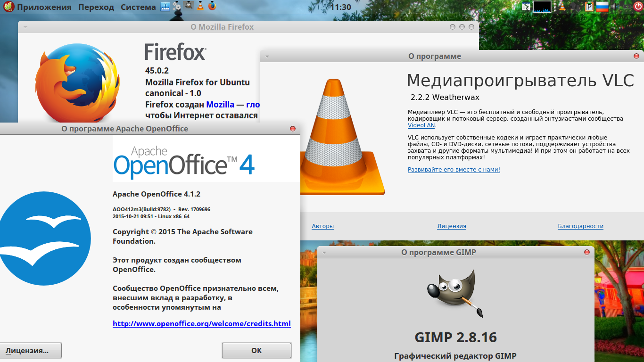The height and width of the screenshot is (362, 644).
Task: Click the 11:30 clock in panel
Action: click(340, 7)
